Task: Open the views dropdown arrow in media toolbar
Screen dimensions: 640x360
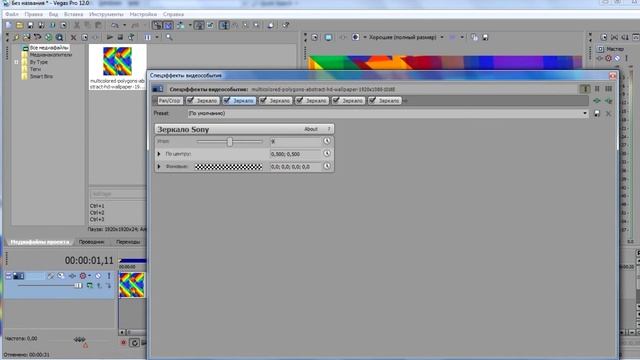Action: coord(157,37)
